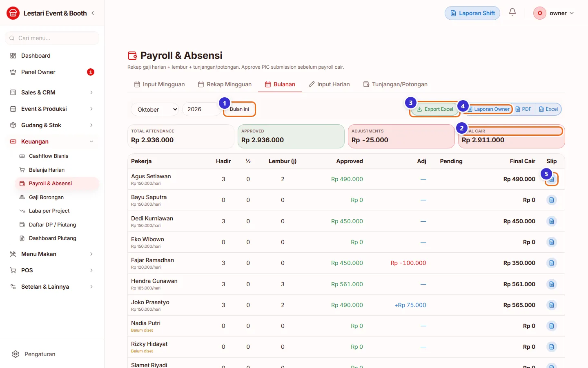
Task: Expand Setelan & Lainnya menu
Action: [52, 287]
